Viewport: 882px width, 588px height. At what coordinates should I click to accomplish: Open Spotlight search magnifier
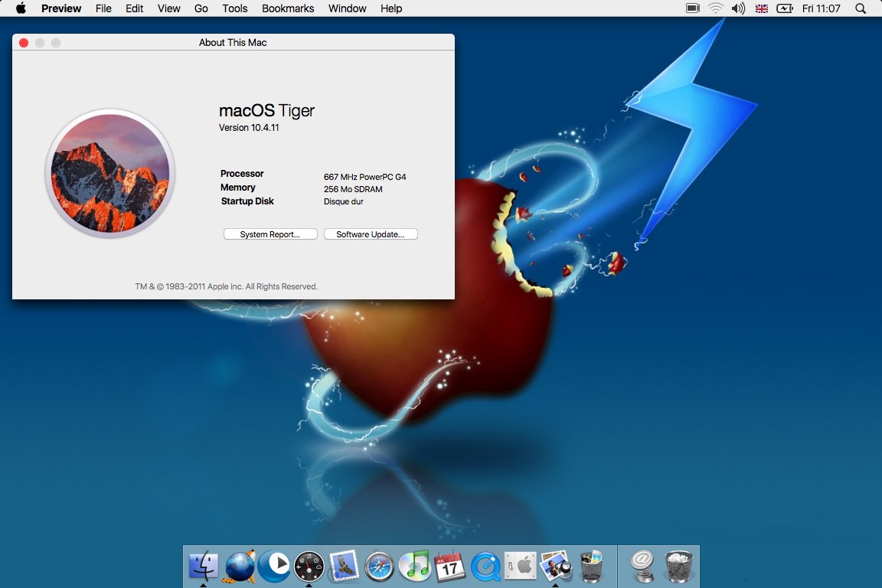coord(860,8)
